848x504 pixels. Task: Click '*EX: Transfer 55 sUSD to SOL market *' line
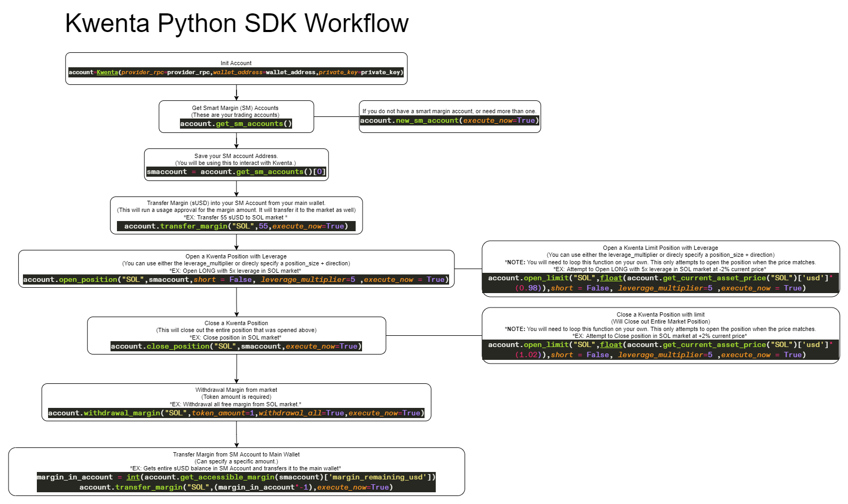(x=235, y=217)
